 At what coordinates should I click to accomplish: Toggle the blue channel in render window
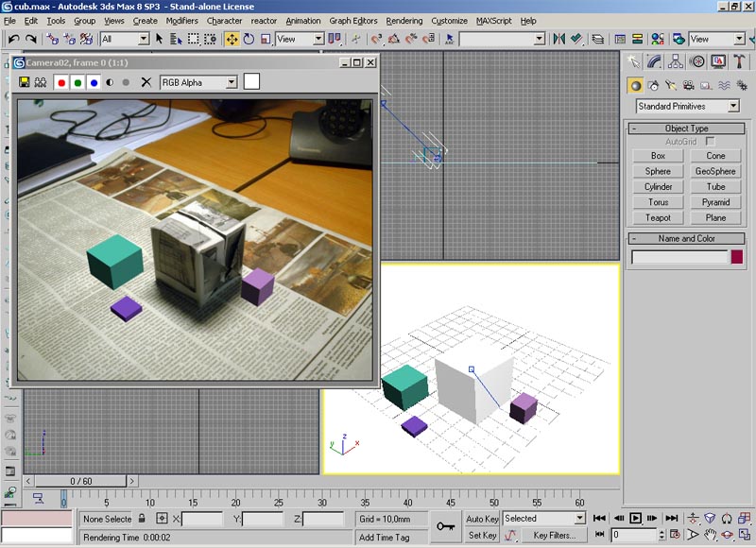click(x=93, y=82)
